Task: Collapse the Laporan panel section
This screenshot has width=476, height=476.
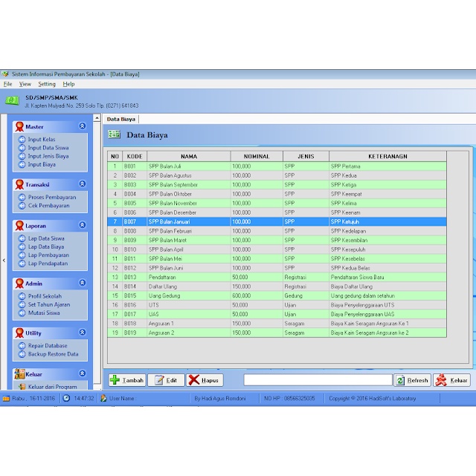Action: [83, 225]
